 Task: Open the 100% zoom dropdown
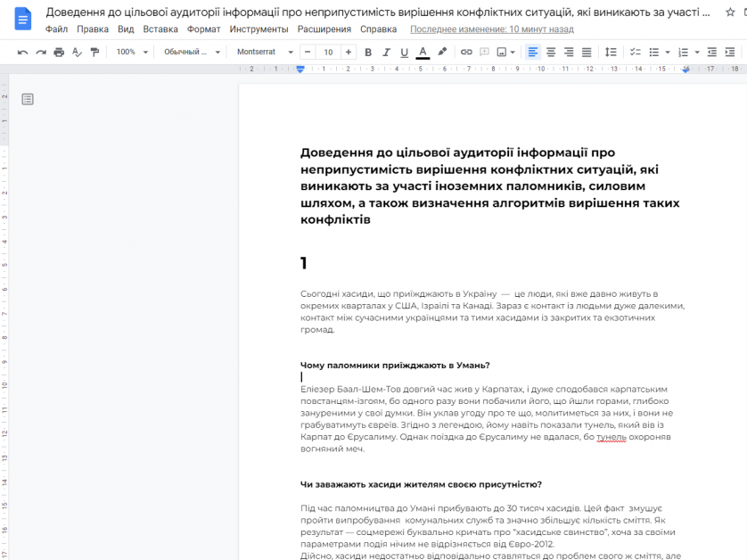click(132, 52)
